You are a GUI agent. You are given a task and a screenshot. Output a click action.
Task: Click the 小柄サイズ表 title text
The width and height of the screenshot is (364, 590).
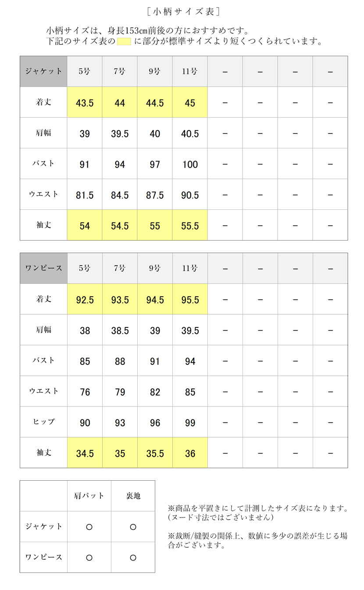(181, 11)
